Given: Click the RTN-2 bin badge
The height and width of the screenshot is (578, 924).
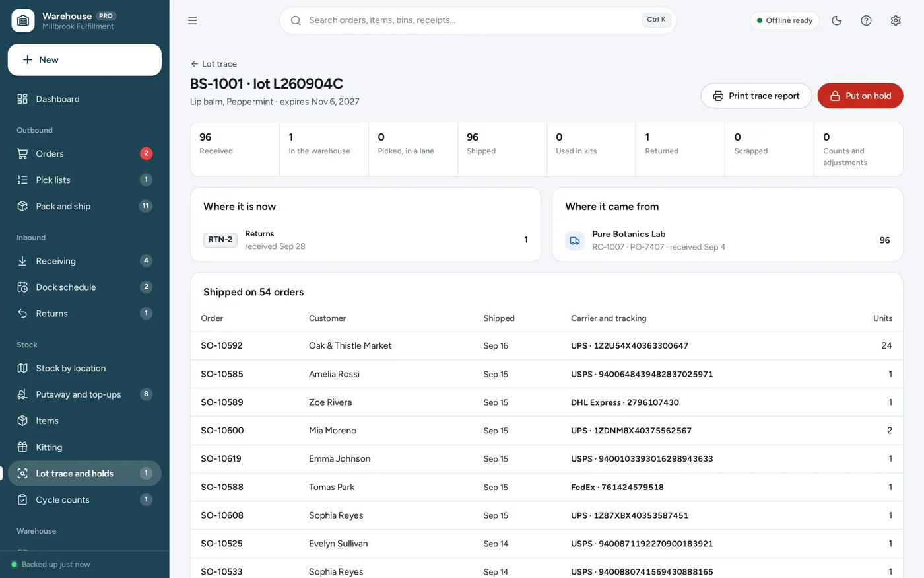Looking at the screenshot, I should 220,240.
